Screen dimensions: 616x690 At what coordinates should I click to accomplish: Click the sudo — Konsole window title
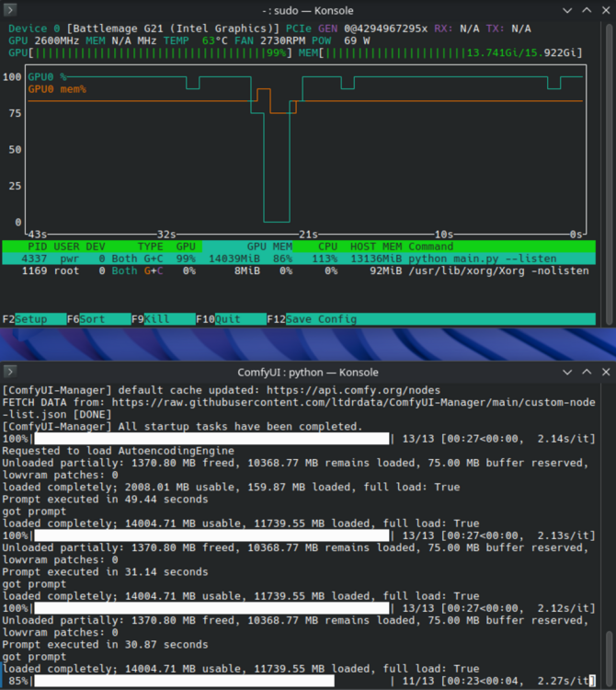point(308,10)
